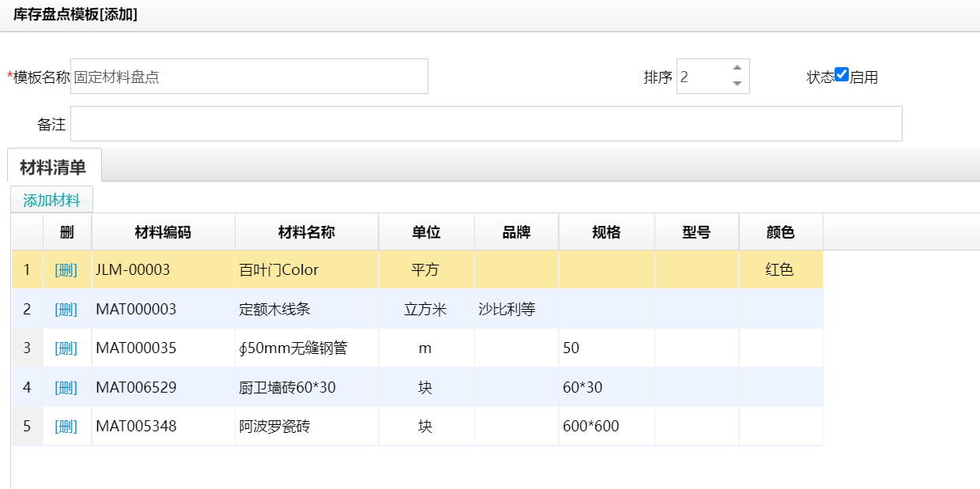The image size is (980, 489).
Task: Click the 品牌 column header
Action: pyautogui.click(x=516, y=232)
